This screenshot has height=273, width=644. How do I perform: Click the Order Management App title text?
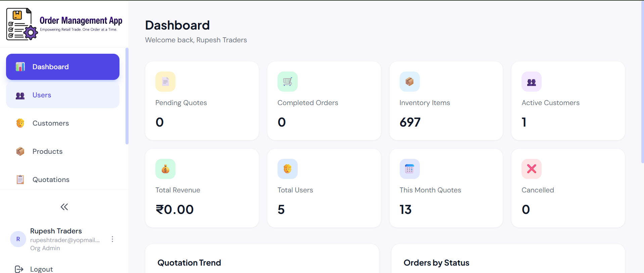81,20
